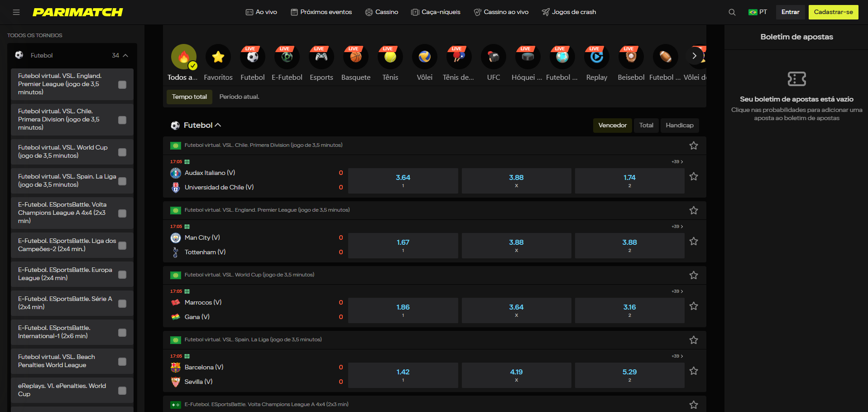Check ESportsBattle Europa League box
The height and width of the screenshot is (412, 868).
[122, 275]
